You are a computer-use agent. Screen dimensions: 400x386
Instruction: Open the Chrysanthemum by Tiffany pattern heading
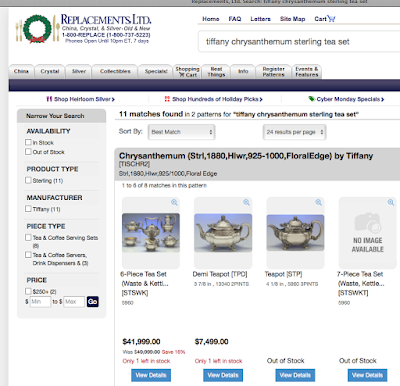click(x=246, y=156)
